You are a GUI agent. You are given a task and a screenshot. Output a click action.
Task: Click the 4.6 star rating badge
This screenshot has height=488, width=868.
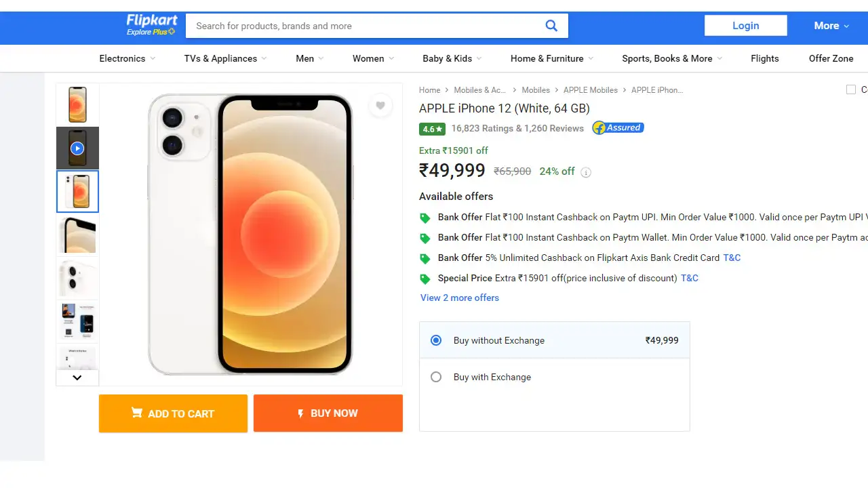tap(432, 129)
